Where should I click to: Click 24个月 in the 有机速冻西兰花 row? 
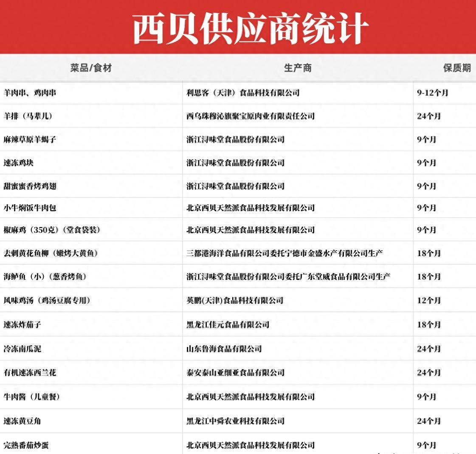[428, 372]
